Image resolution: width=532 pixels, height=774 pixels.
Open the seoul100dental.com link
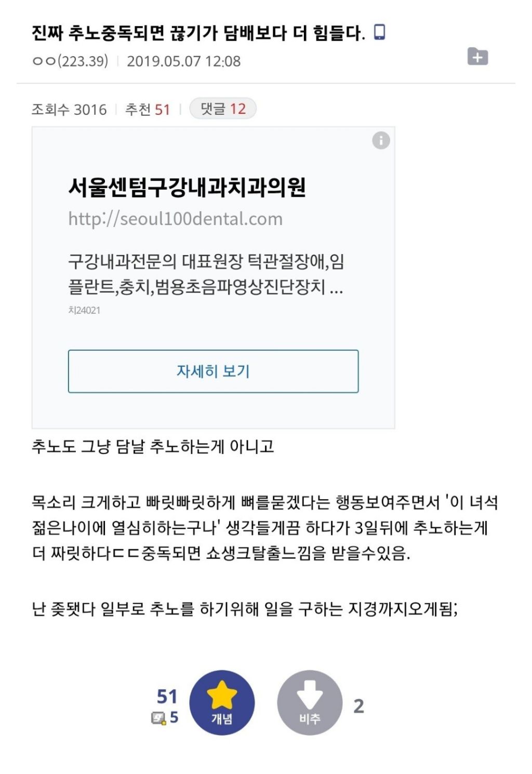click(176, 219)
